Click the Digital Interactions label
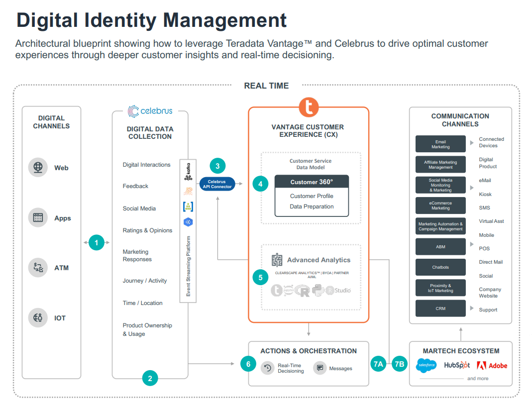The height and width of the screenshot is (405, 532). click(x=147, y=165)
